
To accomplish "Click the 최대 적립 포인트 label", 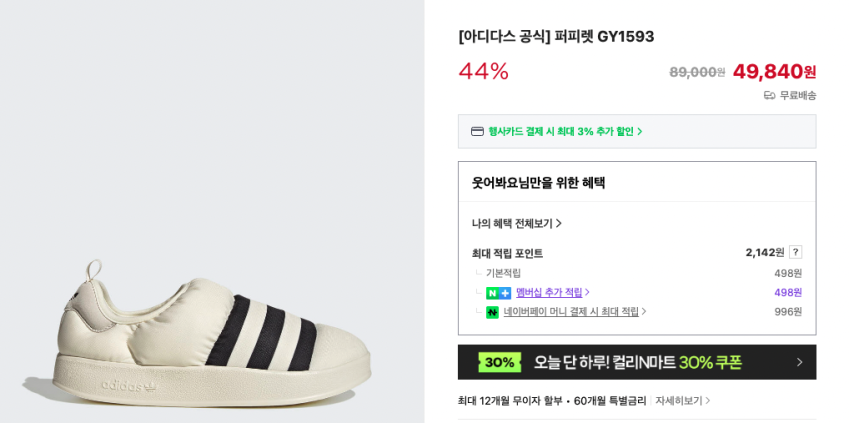I will click(x=507, y=253).
